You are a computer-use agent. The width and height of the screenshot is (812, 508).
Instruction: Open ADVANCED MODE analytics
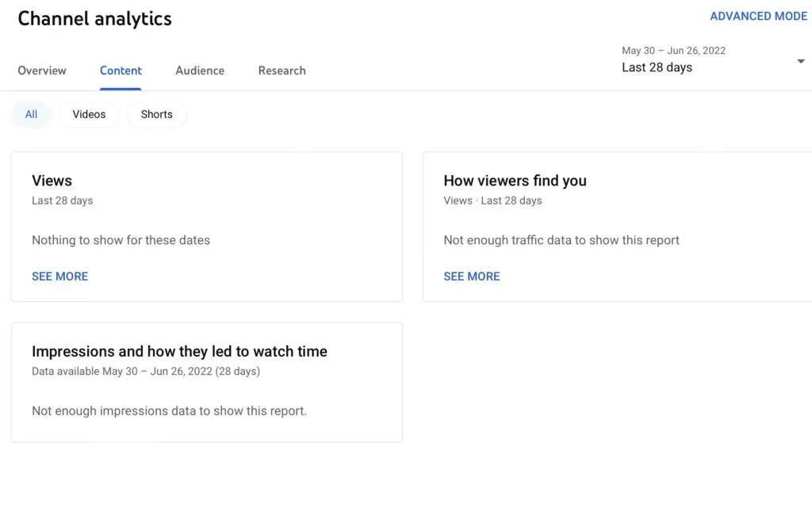(x=758, y=16)
